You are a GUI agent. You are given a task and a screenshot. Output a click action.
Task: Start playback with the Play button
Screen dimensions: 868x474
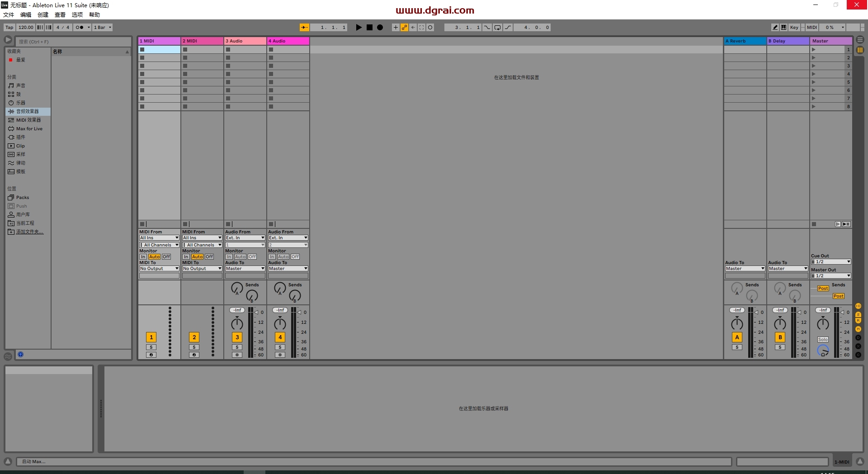(x=359, y=27)
